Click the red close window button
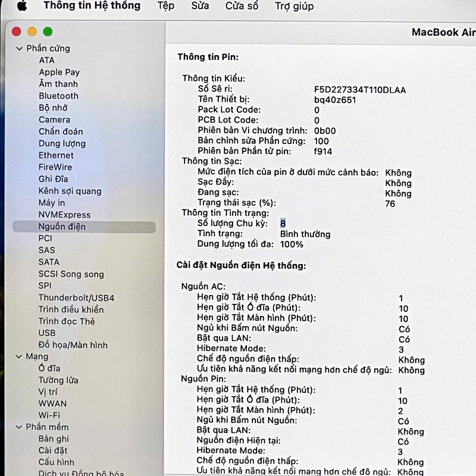 [17, 32]
